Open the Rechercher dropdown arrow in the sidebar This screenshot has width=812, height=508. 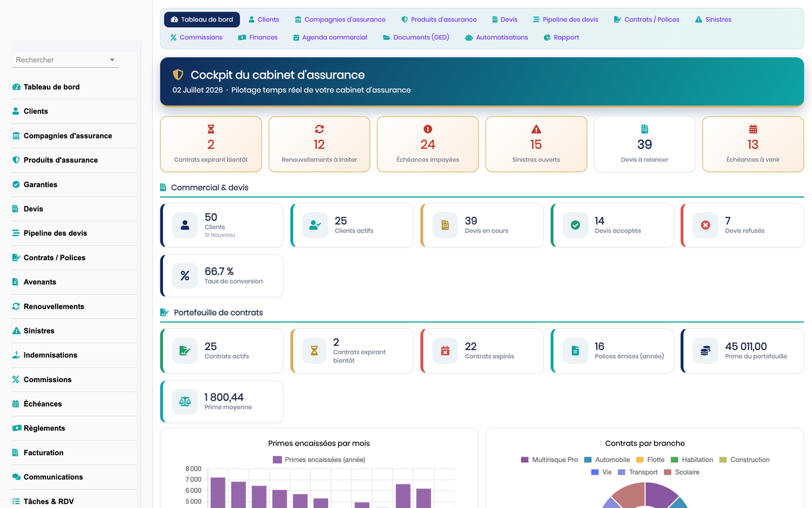click(112, 60)
